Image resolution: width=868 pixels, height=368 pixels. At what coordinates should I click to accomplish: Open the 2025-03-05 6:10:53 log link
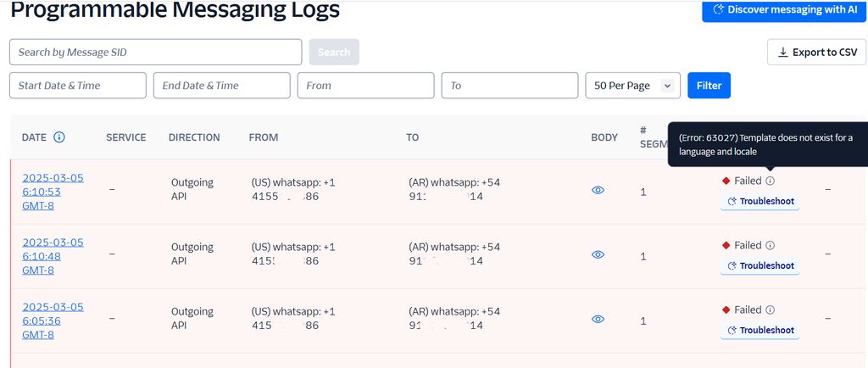click(x=53, y=191)
